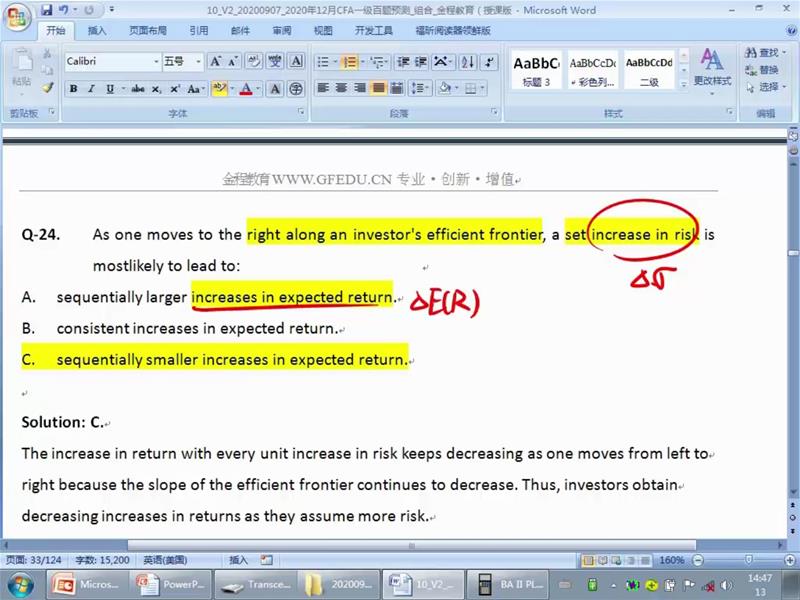This screenshot has height=600, width=800.
Task: Apply the 标题 3 heading style
Action: [x=535, y=68]
